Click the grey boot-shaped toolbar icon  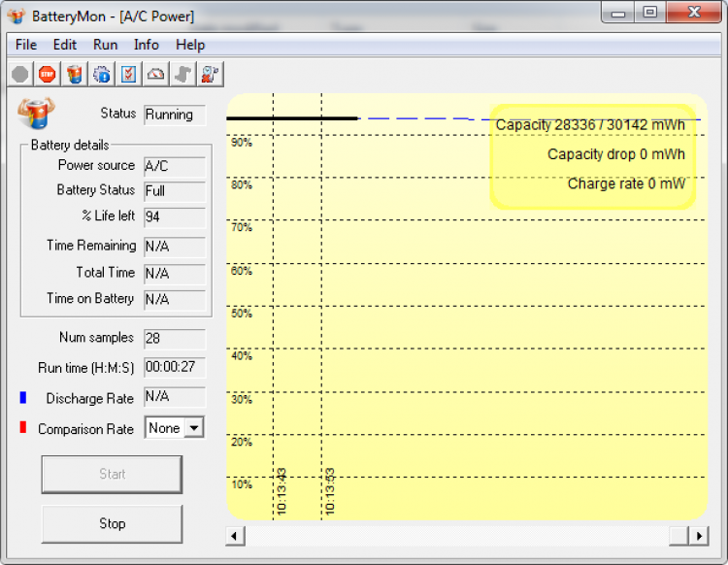coord(182,75)
